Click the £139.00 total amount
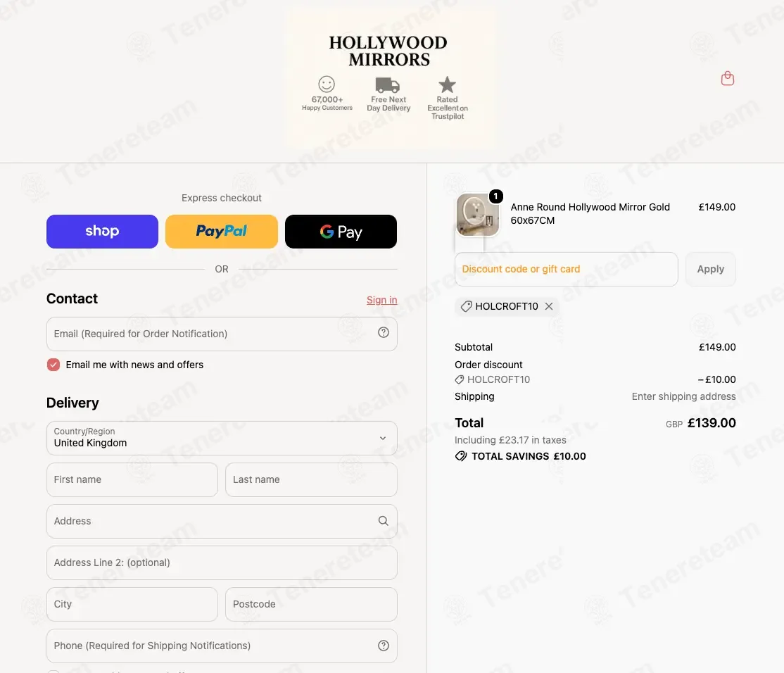The width and height of the screenshot is (784, 673). click(712, 423)
